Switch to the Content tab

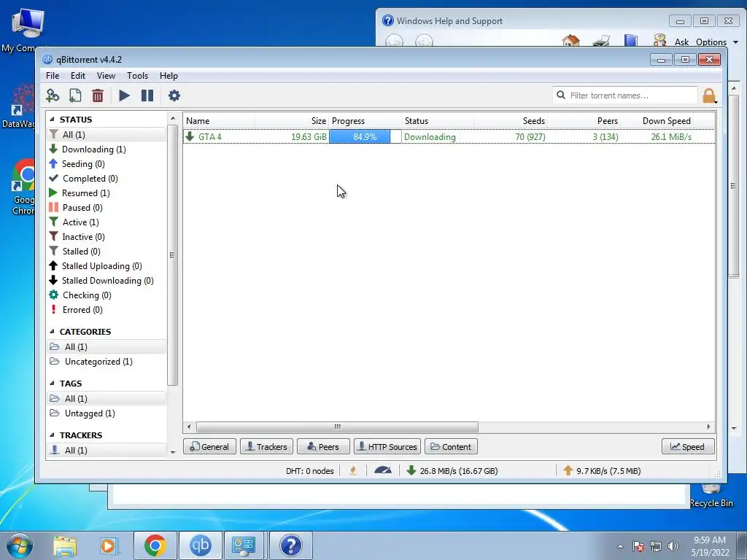[x=451, y=447]
